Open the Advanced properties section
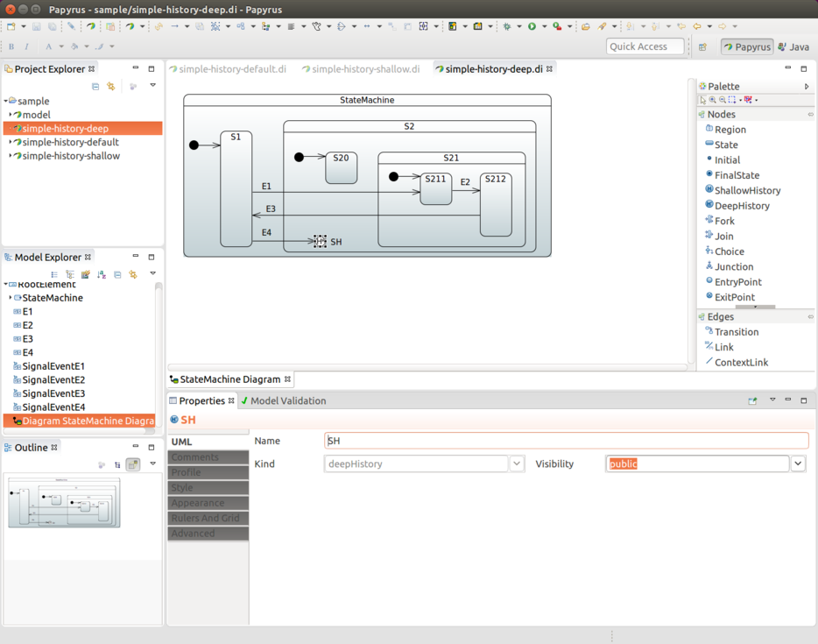Screen dimensions: 818x644 (x=208, y=534)
